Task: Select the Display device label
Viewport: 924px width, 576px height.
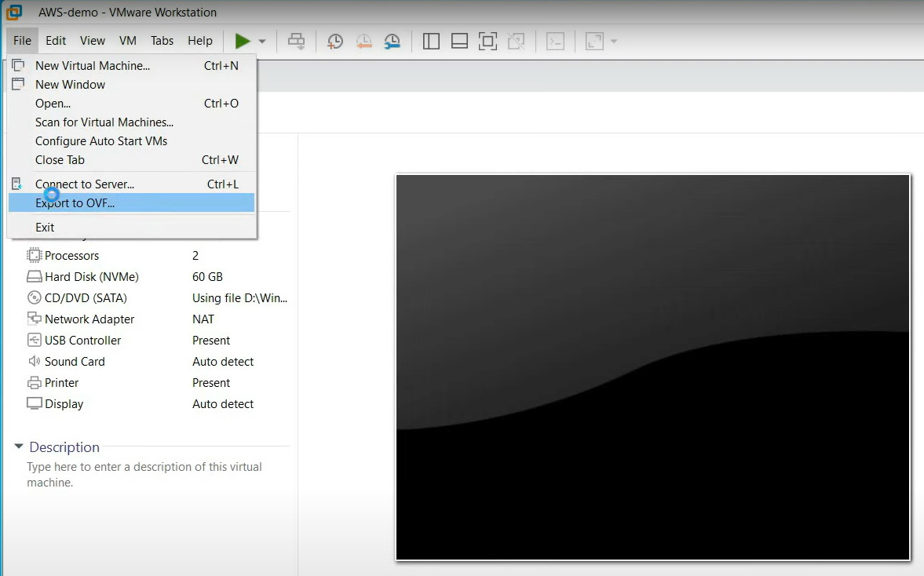Action: pyautogui.click(x=64, y=404)
